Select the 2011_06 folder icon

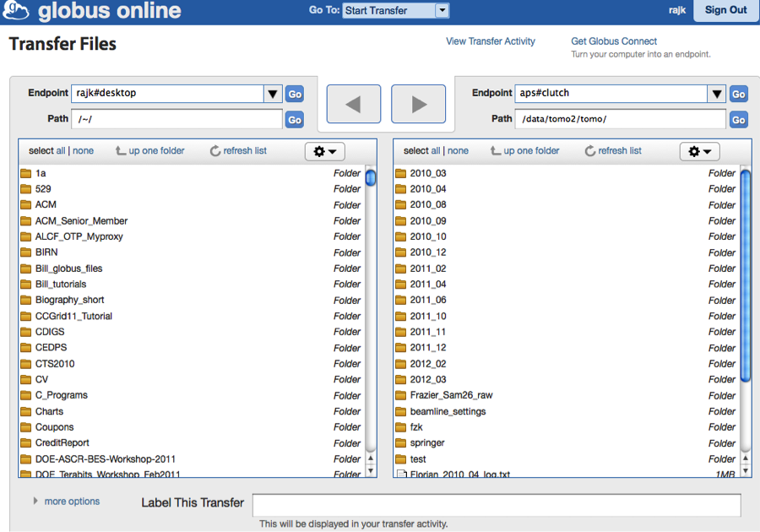(401, 301)
